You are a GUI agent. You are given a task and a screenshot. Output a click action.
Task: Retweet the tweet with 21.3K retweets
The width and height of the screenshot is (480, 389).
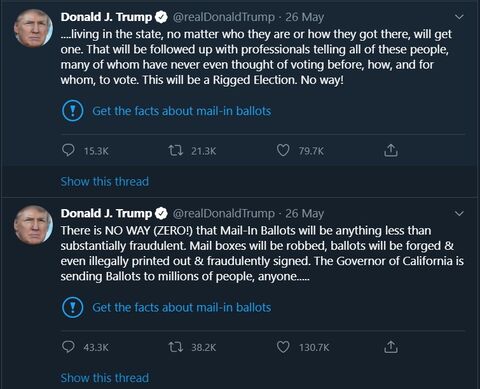176,151
